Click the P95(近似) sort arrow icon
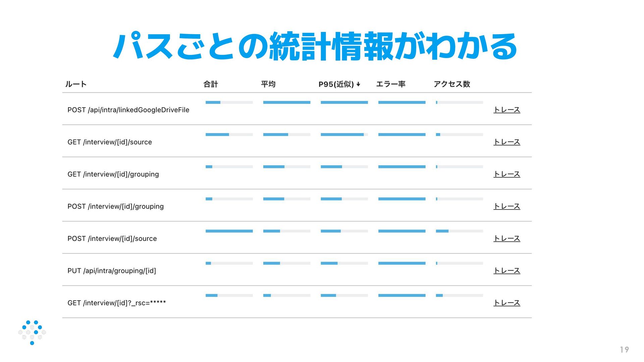Screen dimensions: 644x362 [358, 84]
